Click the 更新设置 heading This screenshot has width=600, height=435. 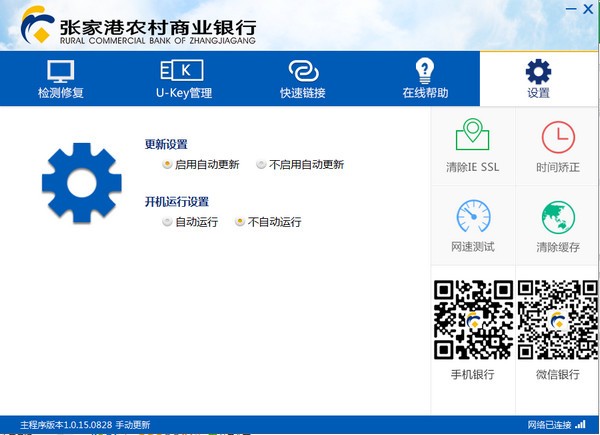click(x=166, y=144)
